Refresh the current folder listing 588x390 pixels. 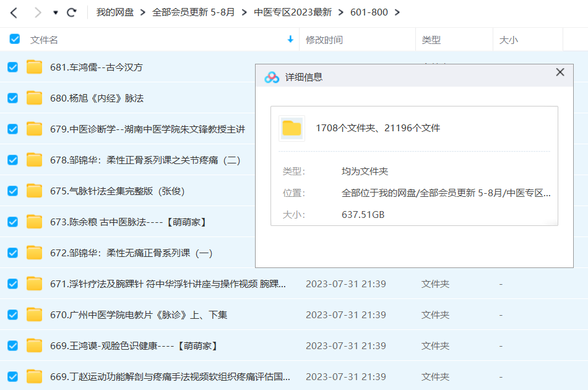(x=72, y=12)
